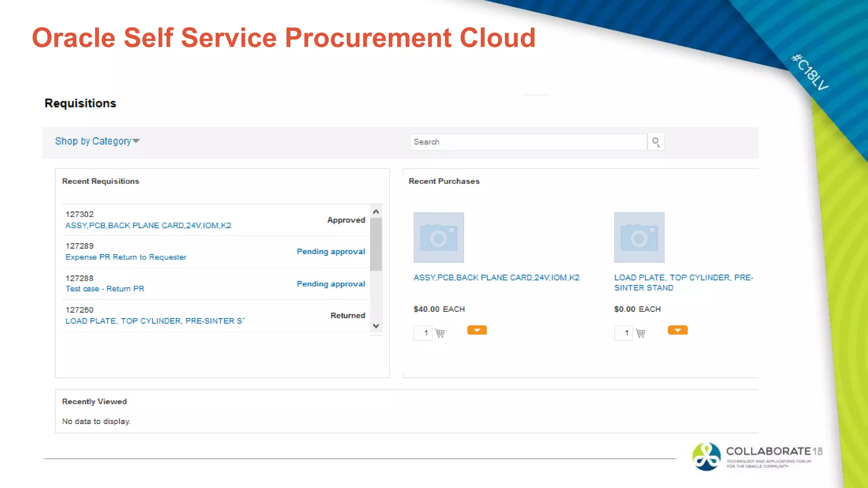Screen dimensions: 868x488
Task: Click LOAD PLATE placeholder camera image
Action: [639, 237]
